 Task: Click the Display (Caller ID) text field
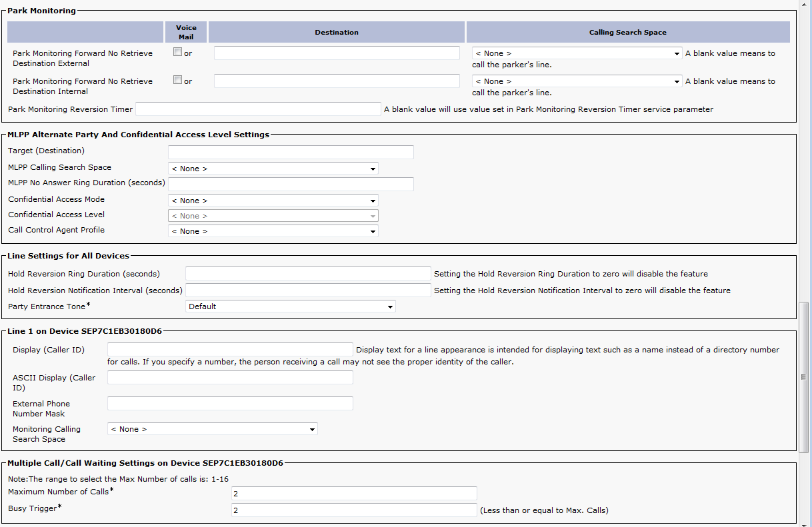pyautogui.click(x=230, y=350)
